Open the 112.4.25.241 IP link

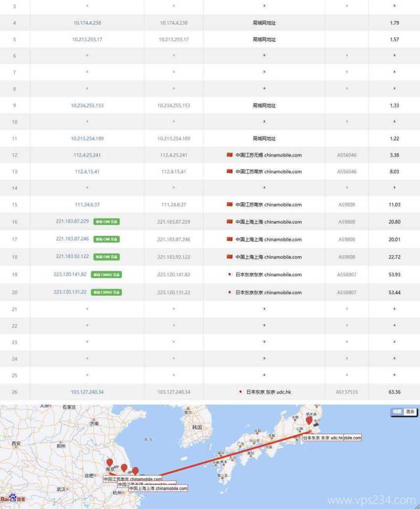coord(87,155)
